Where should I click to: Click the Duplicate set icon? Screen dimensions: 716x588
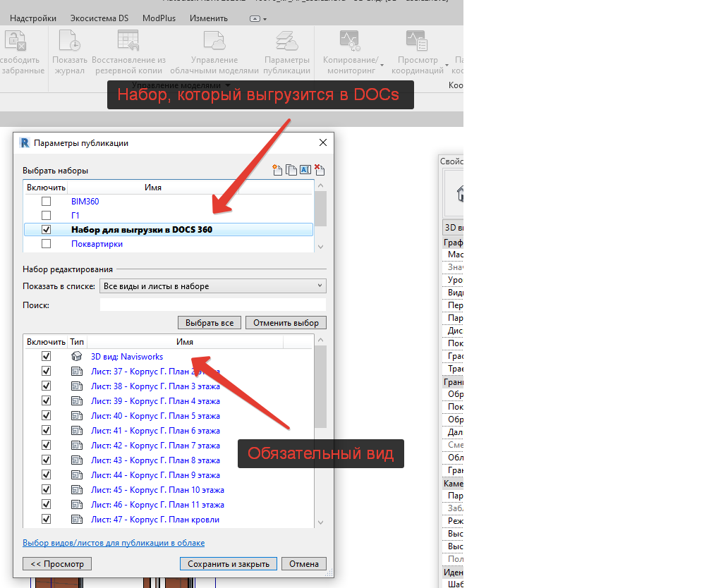(291, 170)
